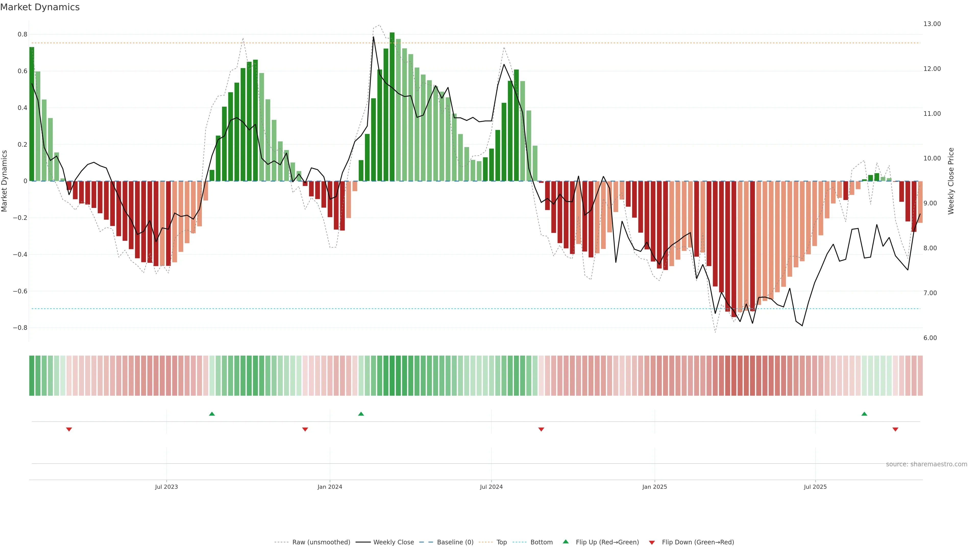
Task: Click the last red flip-down triangle marker
Action: [895, 429]
